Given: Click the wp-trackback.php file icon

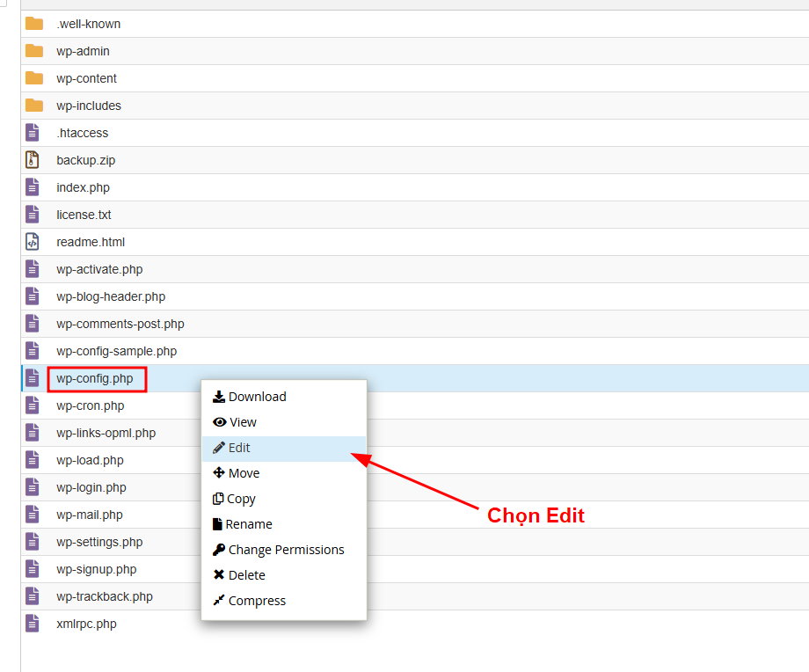Looking at the screenshot, I should tap(32, 596).
